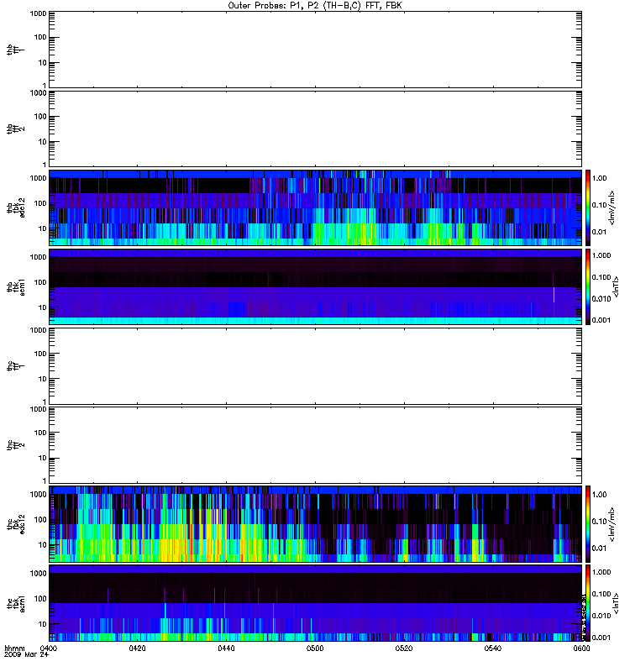Image resolution: width=630 pixels, height=672 pixels.
Task: Click the 0.010 tick on the thb scm1 color bar
Action: click(x=601, y=299)
